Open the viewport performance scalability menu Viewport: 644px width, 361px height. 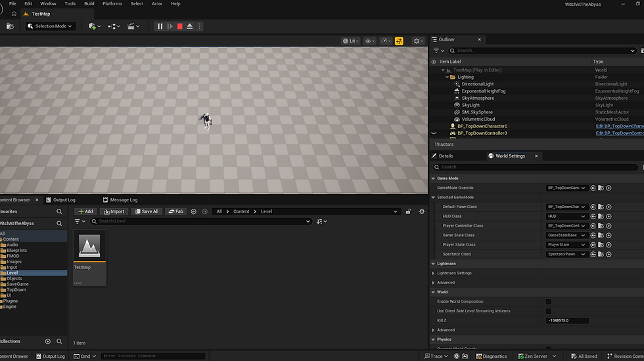386,41
